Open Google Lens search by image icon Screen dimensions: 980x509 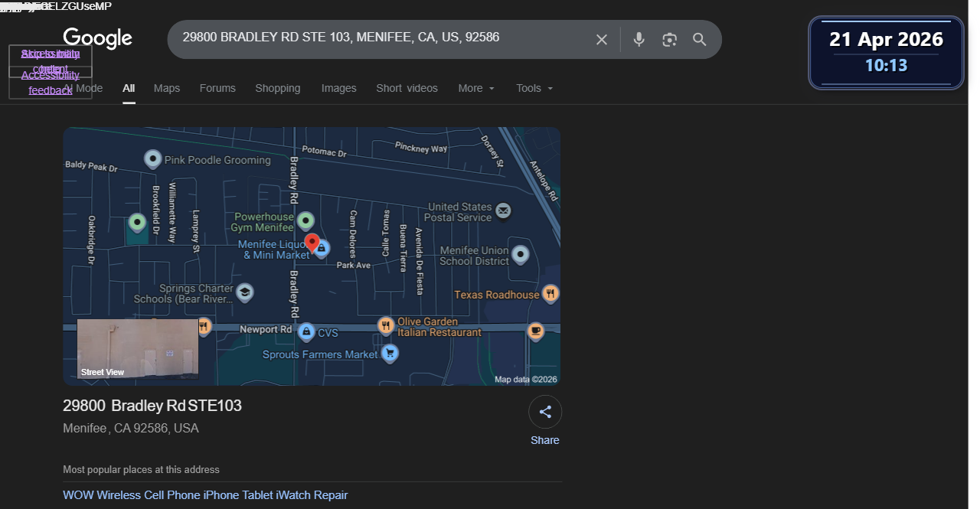(x=669, y=40)
